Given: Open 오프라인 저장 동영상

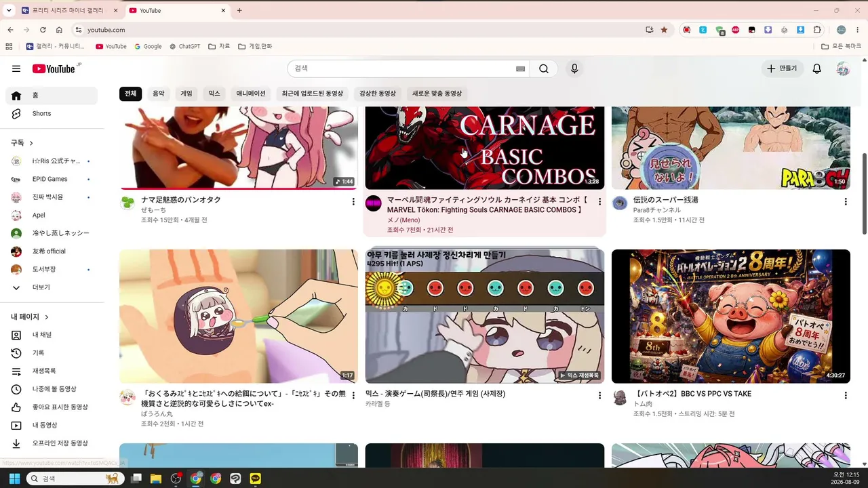Looking at the screenshot, I should pos(52,443).
